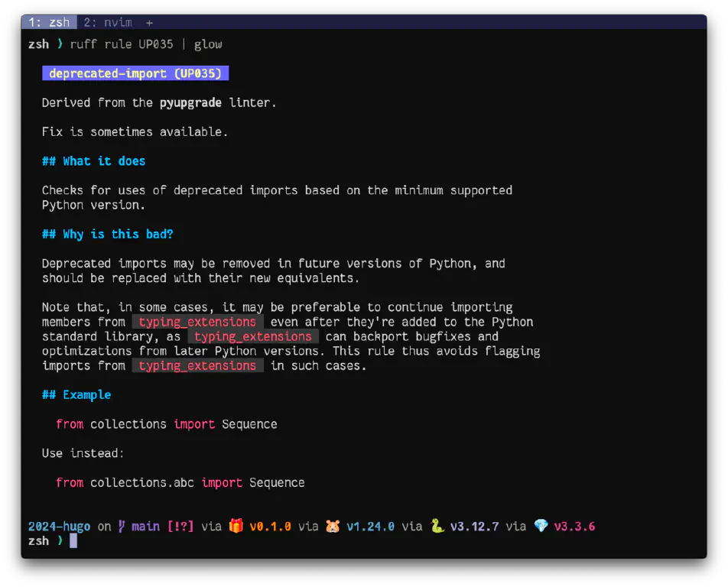The width and height of the screenshot is (728, 587).
Task: Click the gift package version icon
Action: tap(236, 526)
